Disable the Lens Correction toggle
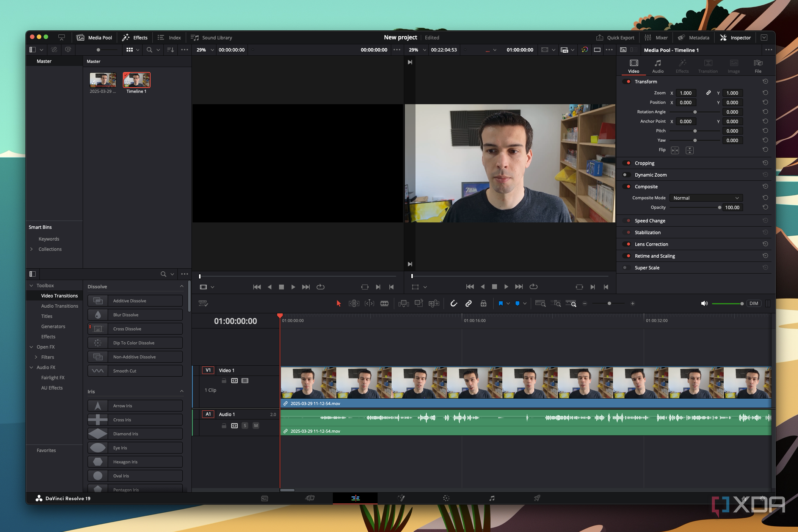798x532 pixels. [626, 244]
